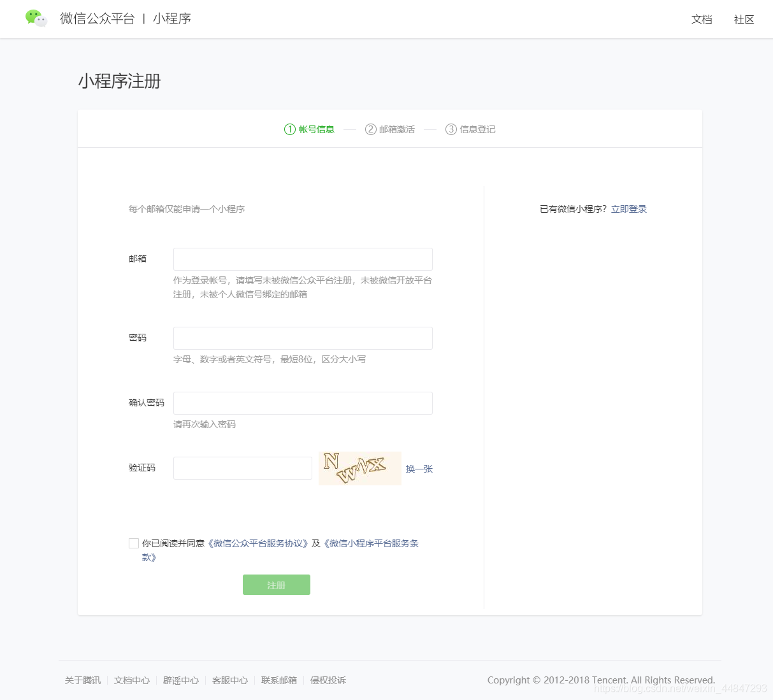Screen dimensions: 773x700
Task: Open 客服中心 footer link
Action: 230,680
